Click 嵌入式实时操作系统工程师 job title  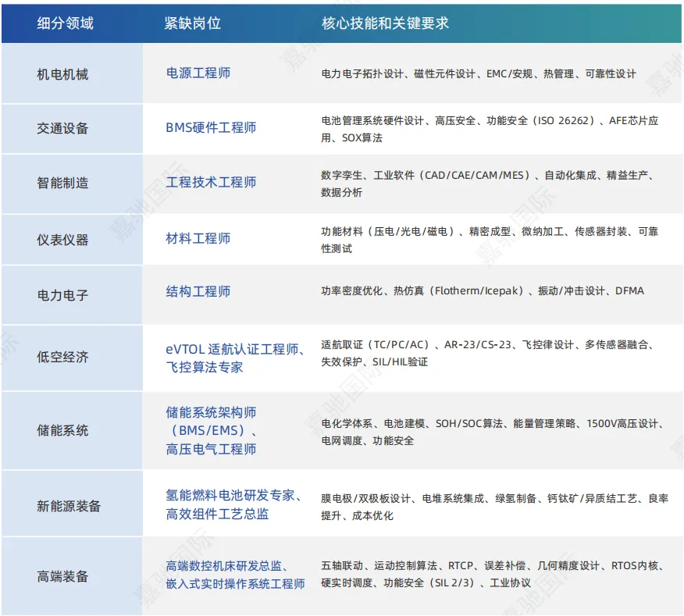(235, 584)
